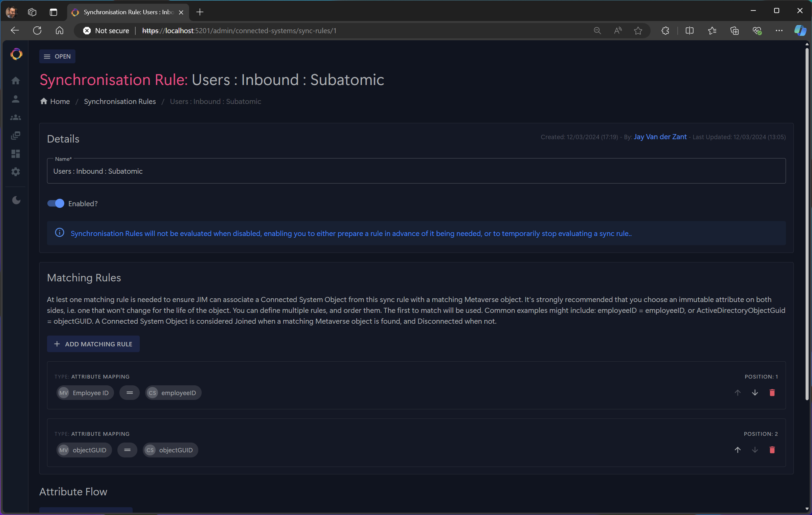
Task: Toggle dark mode moon icon
Action: click(x=16, y=200)
